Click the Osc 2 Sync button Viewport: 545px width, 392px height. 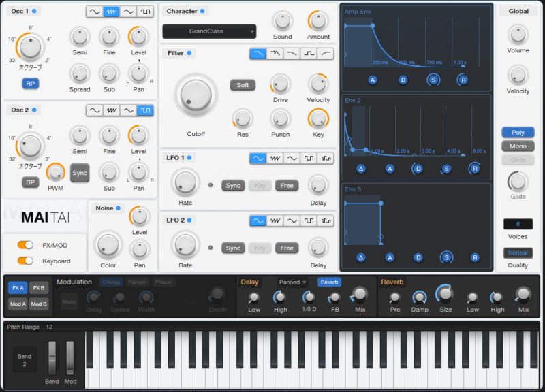(x=80, y=173)
